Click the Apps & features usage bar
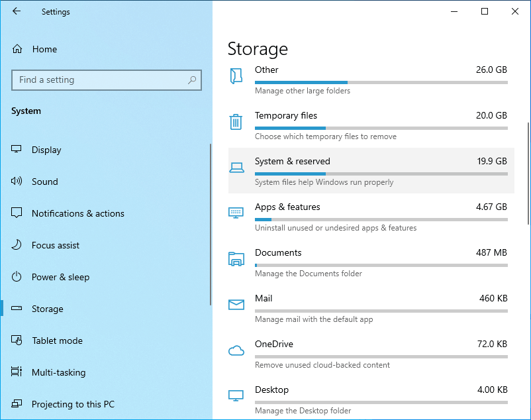 [381, 219]
